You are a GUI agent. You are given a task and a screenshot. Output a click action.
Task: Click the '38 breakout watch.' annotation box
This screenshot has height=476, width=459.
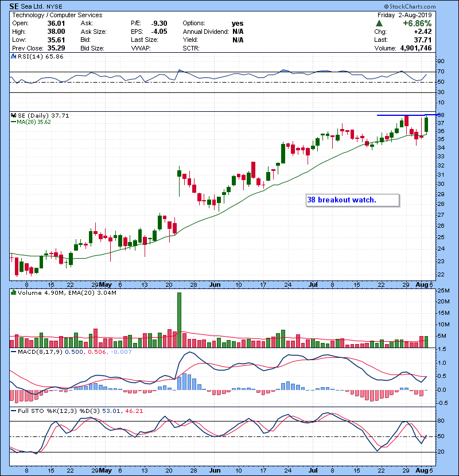[353, 200]
